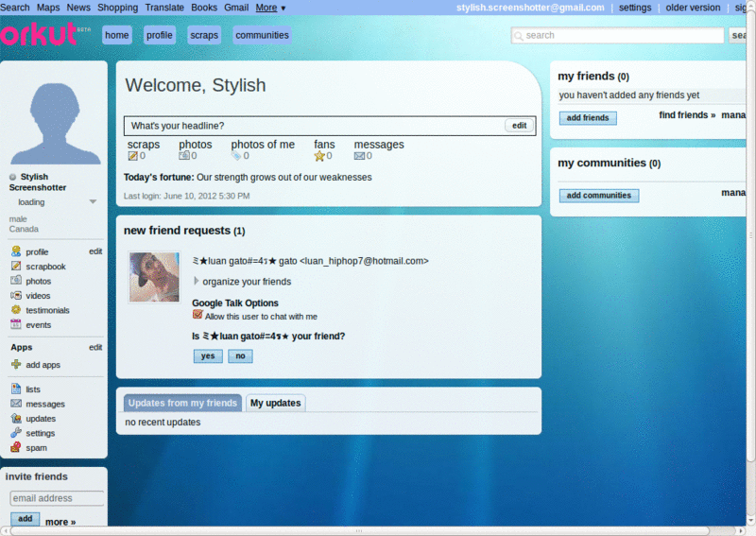
Task: Click the orkut logo
Action: click(x=39, y=33)
